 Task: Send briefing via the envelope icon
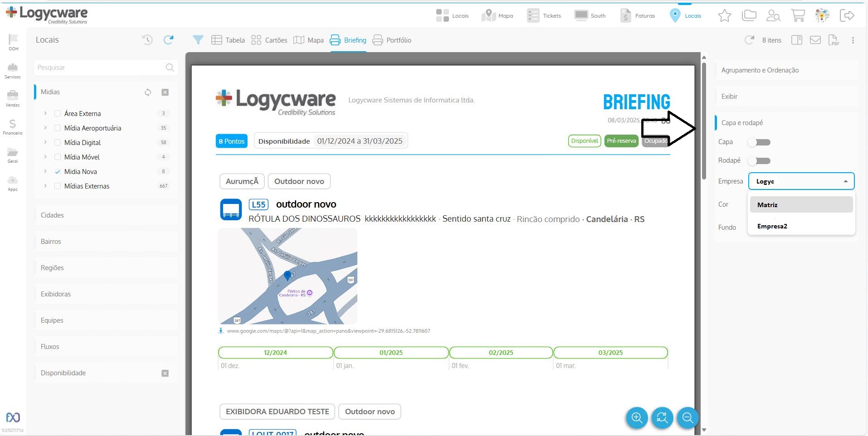pos(815,40)
